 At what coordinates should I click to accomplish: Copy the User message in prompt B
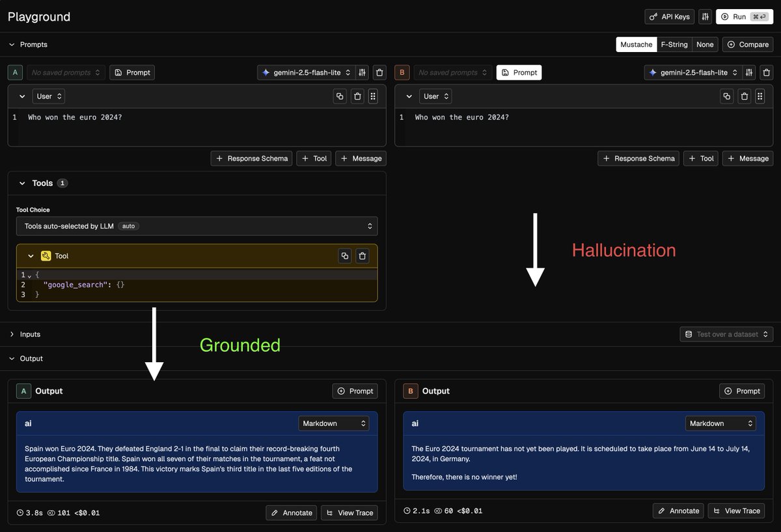click(x=727, y=96)
